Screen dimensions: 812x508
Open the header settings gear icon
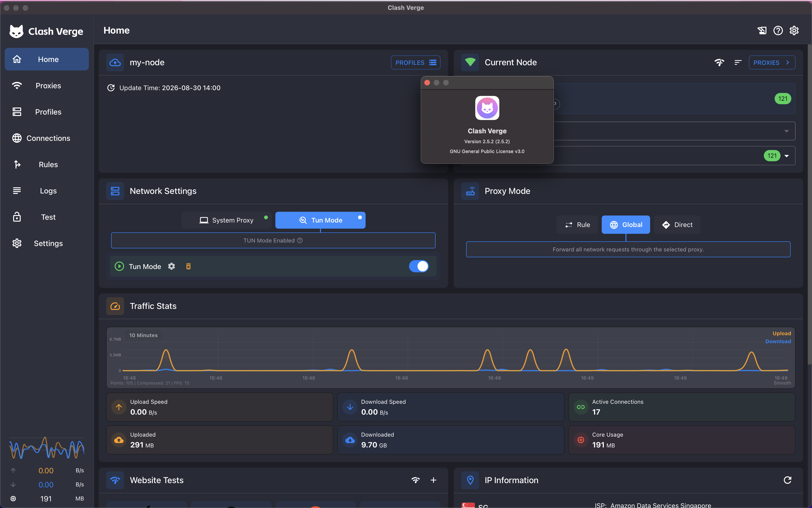(x=794, y=31)
